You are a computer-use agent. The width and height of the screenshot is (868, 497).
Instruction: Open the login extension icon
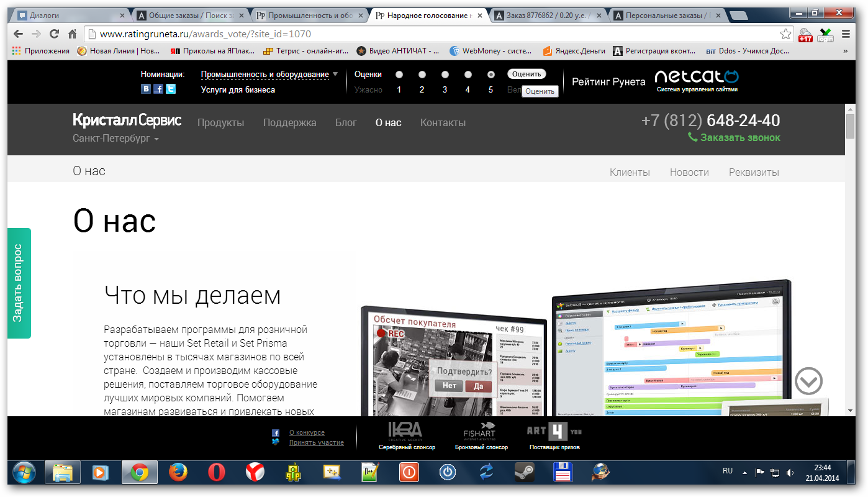(x=825, y=35)
